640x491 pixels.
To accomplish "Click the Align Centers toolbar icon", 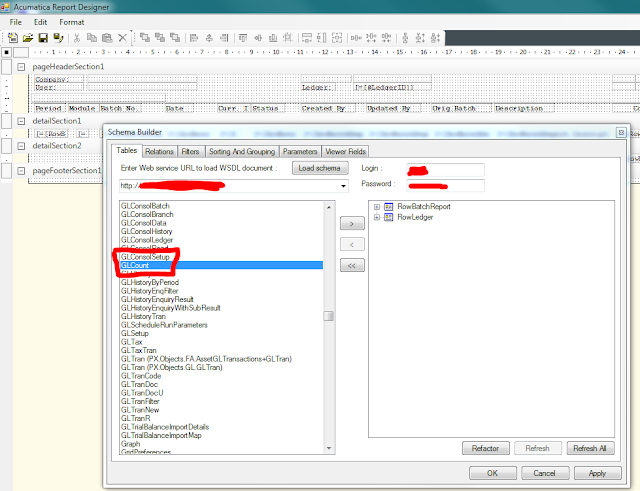I will [x=209, y=38].
